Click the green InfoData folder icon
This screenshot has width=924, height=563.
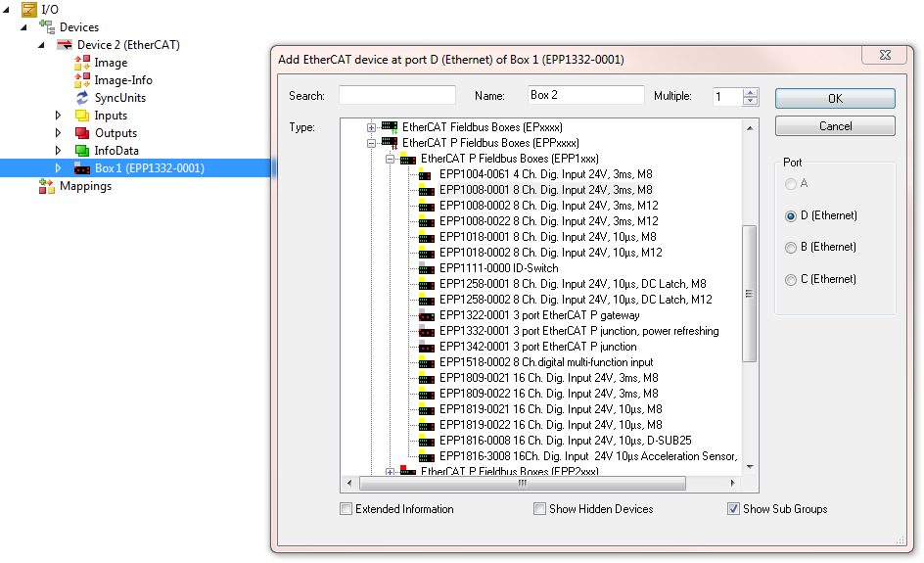[82, 151]
